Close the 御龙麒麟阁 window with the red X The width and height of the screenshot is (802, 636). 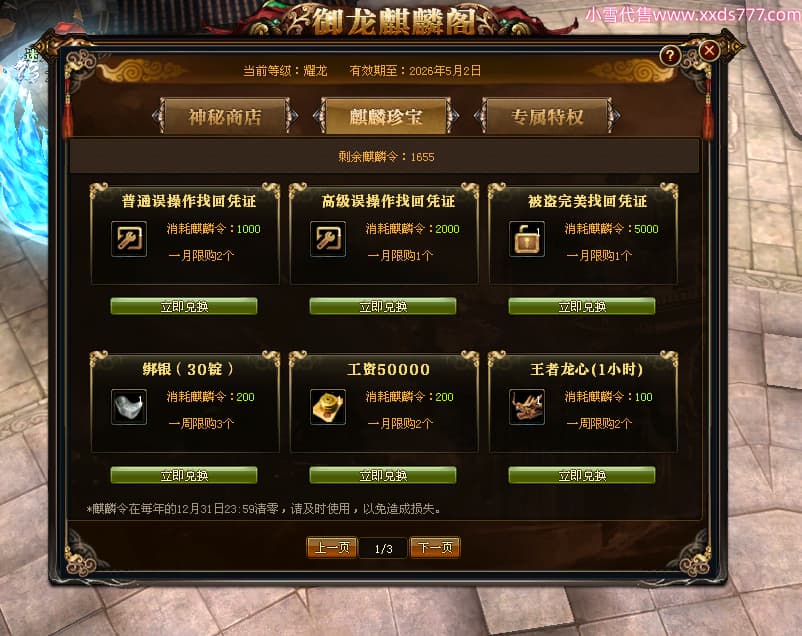click(x=709, y=51)
